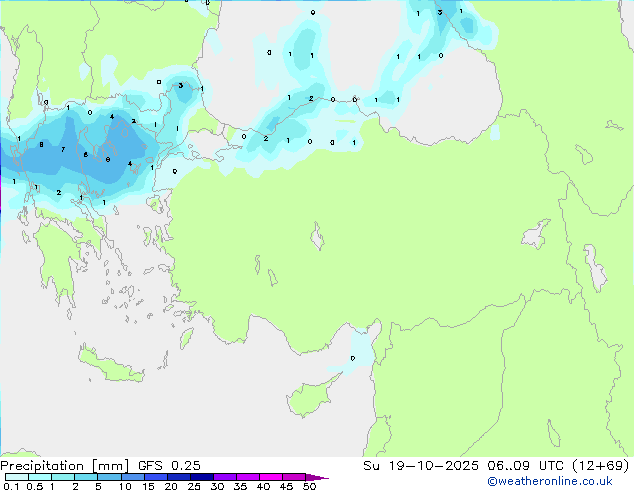Select the 5–10 mm legend color swatch
The height and width of the screenshot is (490, 634).
[109, 477]
